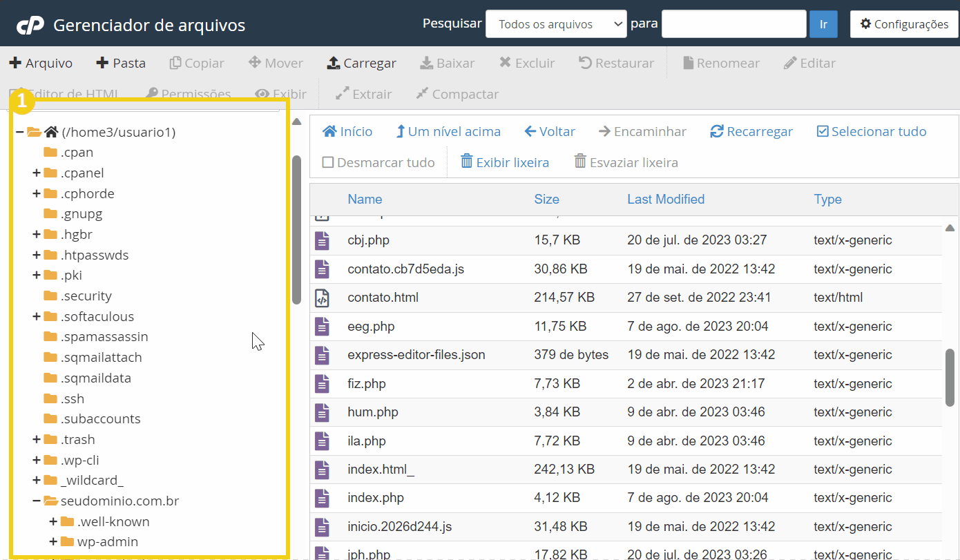Click the Baixar download button

pos(448,63)
